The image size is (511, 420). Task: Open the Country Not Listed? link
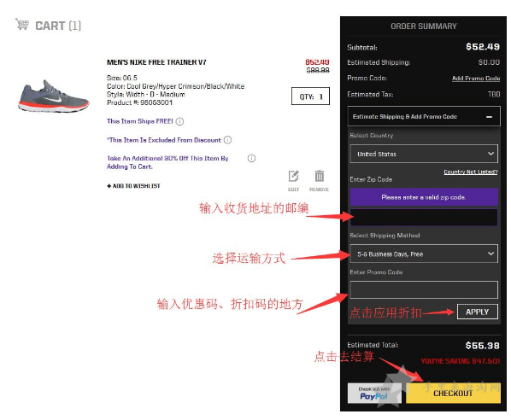471,172
